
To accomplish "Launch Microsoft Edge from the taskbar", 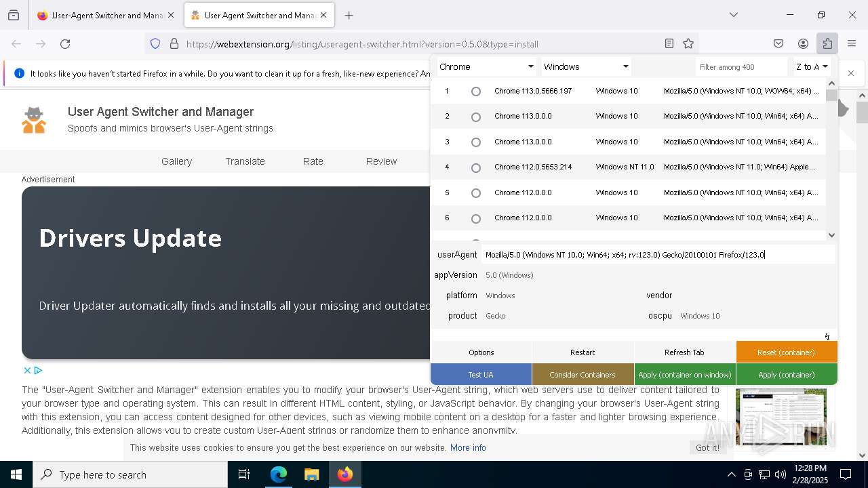I will 279,474.
